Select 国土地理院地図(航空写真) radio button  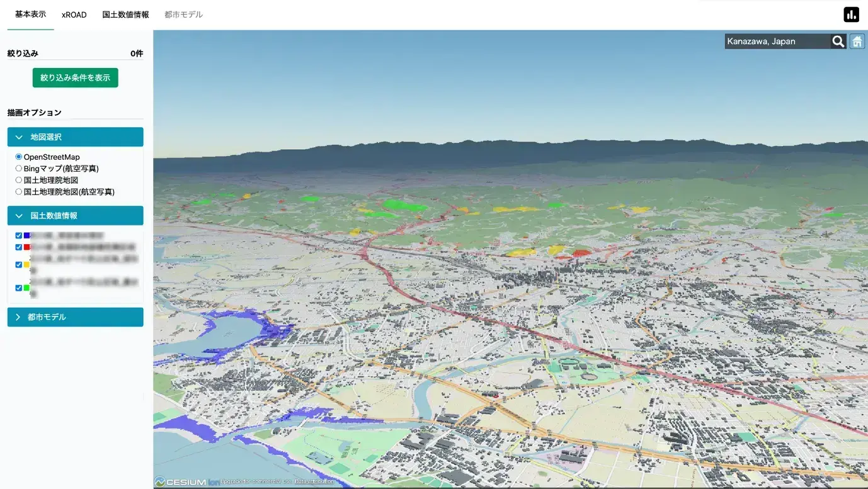point(19,191)
